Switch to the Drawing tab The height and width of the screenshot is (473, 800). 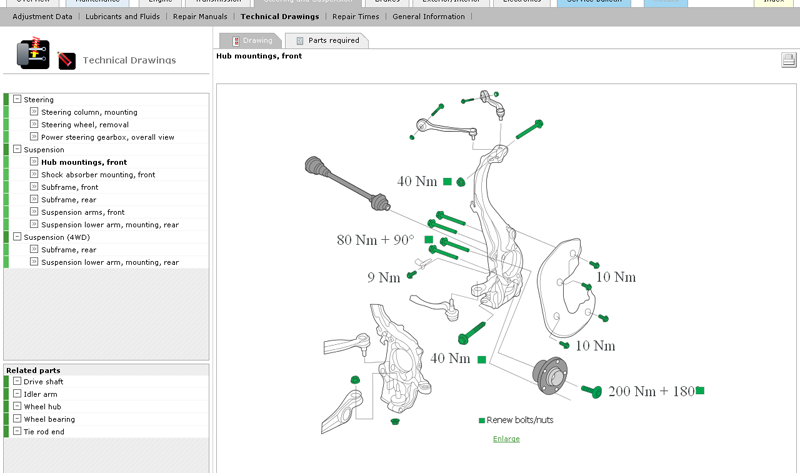[x=251, y=40]
